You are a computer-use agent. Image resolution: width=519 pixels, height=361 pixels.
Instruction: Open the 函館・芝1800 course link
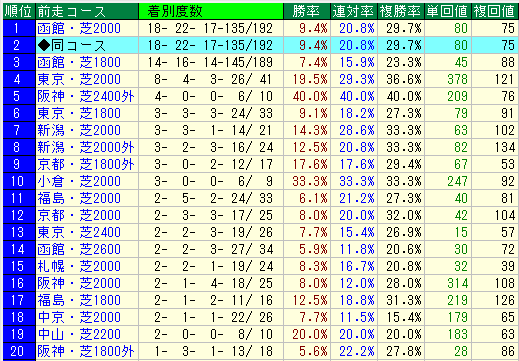pos(79,62)
